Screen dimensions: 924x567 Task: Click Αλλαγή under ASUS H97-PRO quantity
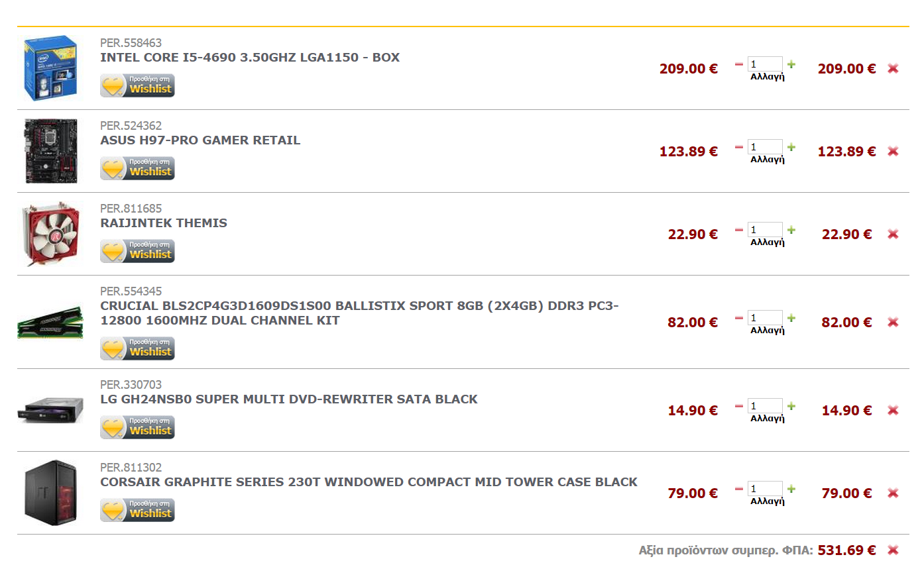click(x=768, y=159)
